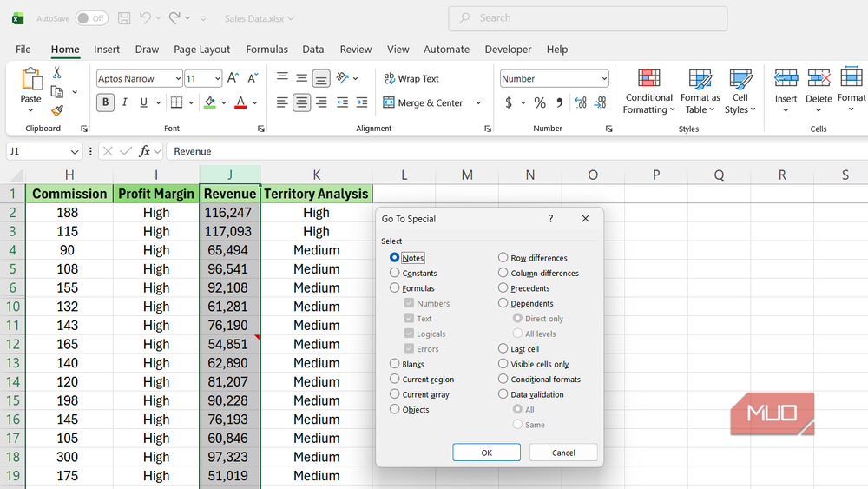Expand the Paste options arrow
Image resolution: width=868 pixels, height=489 pixels.
coord(30,110)
